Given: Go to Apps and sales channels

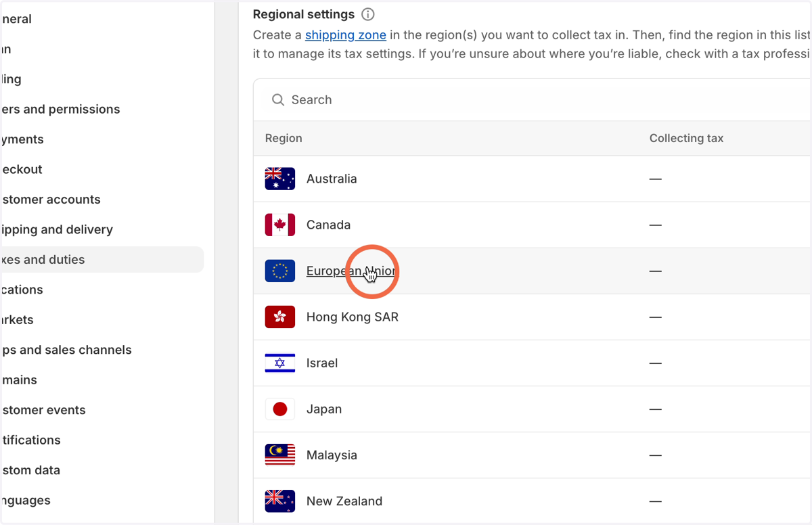Looking at the screenshot, I should tap(66, 350).
